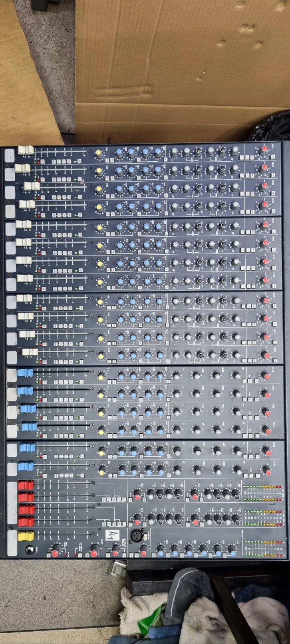Click the white scribble label beside yellow master fader
Viewport: 290px width, 644px height.
12,543
